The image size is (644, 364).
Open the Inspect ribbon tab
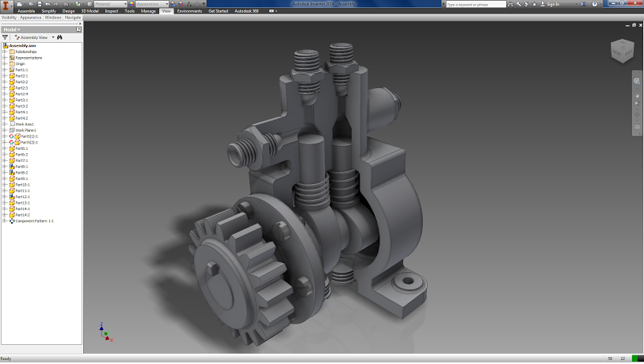click(112, 11)
